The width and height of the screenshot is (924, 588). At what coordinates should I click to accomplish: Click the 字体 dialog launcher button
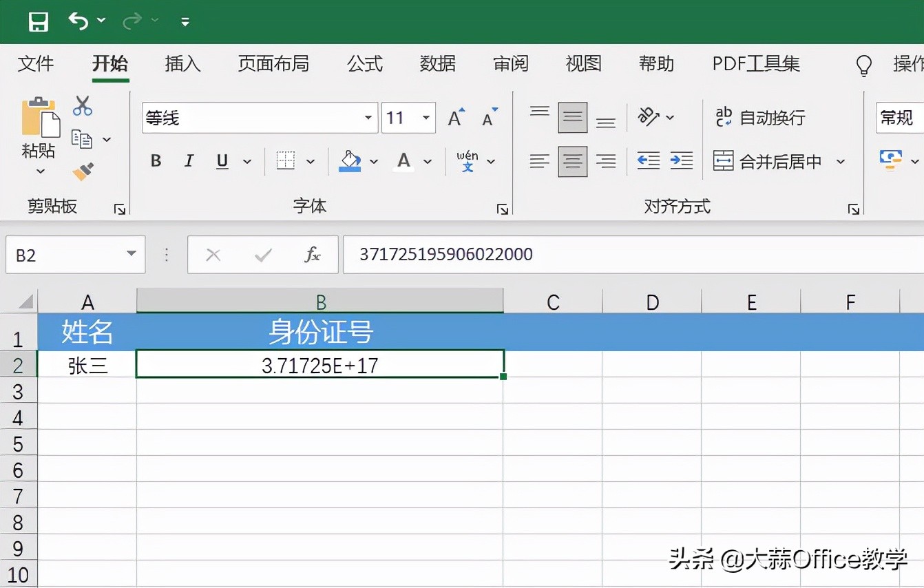503,209
